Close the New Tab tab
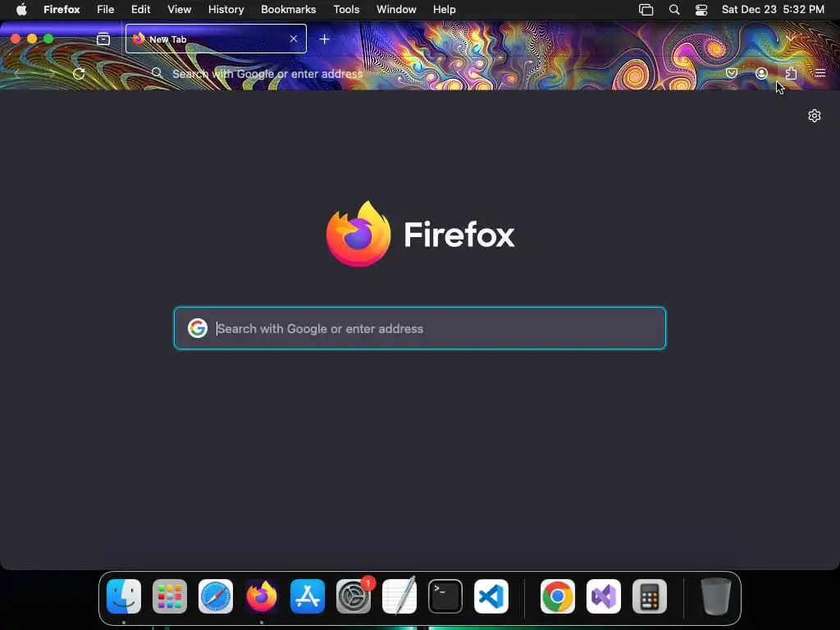 coord(294,39)
